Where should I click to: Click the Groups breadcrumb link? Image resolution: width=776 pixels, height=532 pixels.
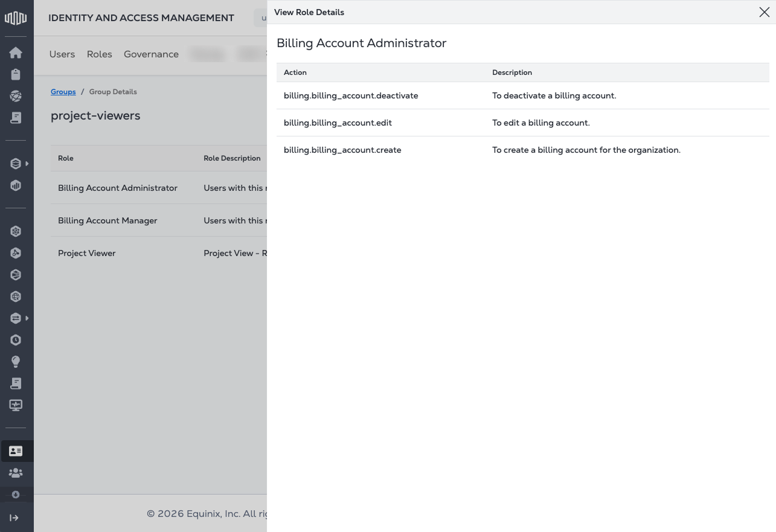[63, 92]
